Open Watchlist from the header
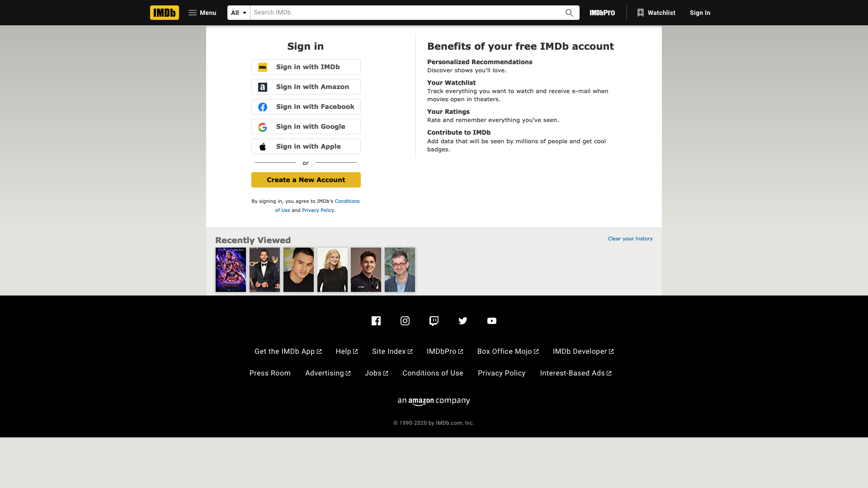The image size is (868, 488). pos(656,13)
